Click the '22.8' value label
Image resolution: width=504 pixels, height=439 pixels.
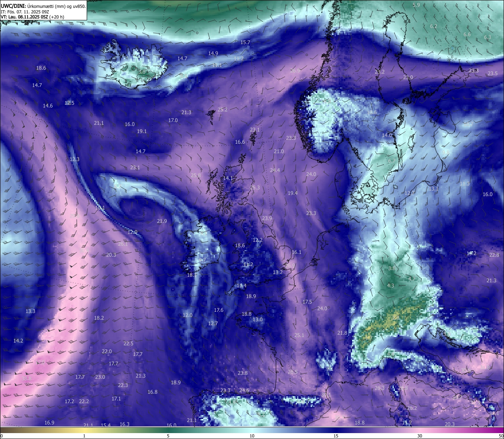(x=494, y=255)
